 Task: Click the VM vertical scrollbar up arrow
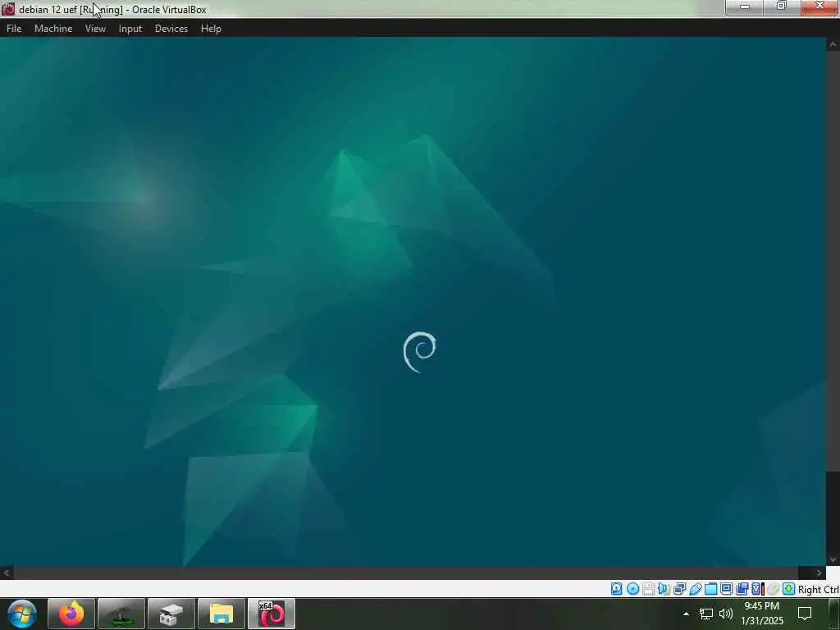tap(833, 45)
